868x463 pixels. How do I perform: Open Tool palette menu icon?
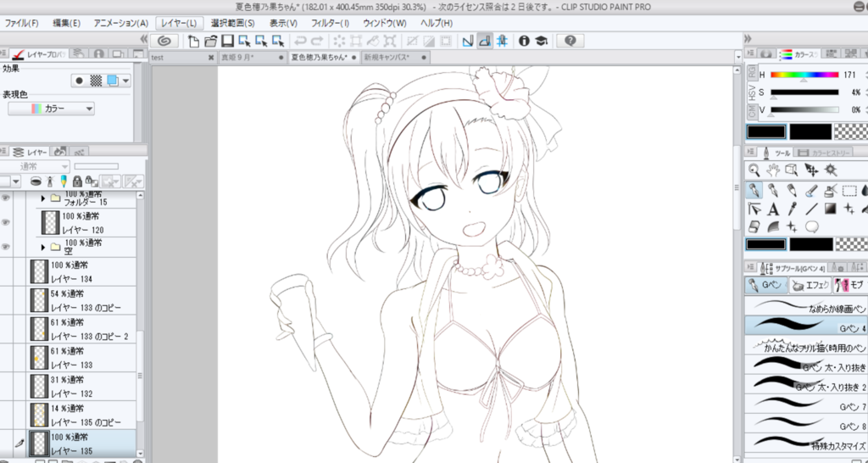750,151
